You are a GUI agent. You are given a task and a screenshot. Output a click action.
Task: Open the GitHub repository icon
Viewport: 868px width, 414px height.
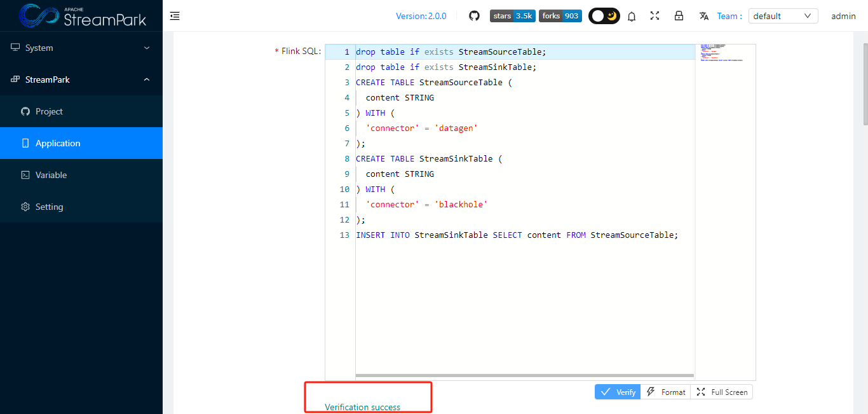pos(474,16)
